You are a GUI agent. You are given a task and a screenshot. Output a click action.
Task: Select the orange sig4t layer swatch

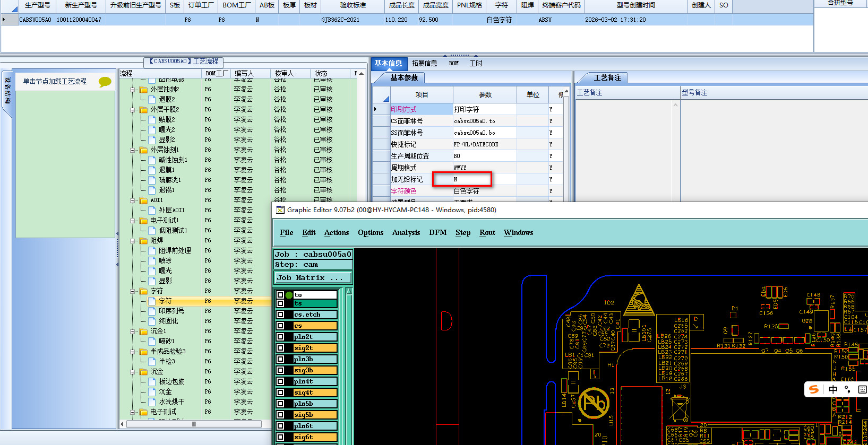click(315, 393)
